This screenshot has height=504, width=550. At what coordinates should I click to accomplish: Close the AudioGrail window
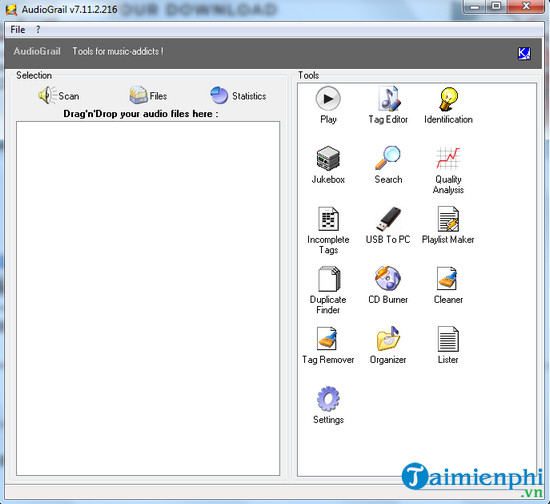pos(525,7)
